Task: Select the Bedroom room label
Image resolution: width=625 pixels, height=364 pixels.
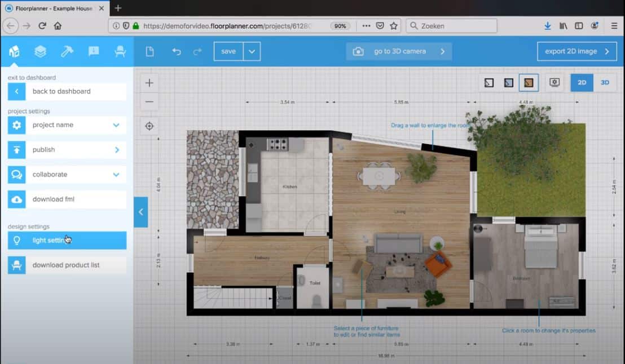Action: click(x=521, y=278)
